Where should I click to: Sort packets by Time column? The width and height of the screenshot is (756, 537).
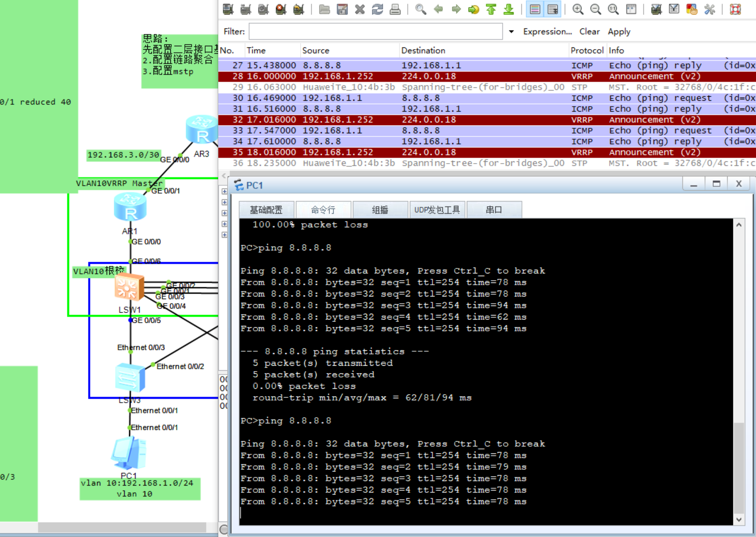coord(272,50)
